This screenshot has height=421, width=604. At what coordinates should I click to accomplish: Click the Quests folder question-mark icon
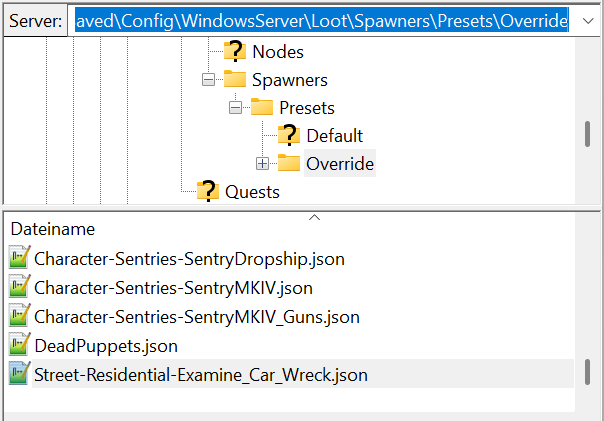207,191
